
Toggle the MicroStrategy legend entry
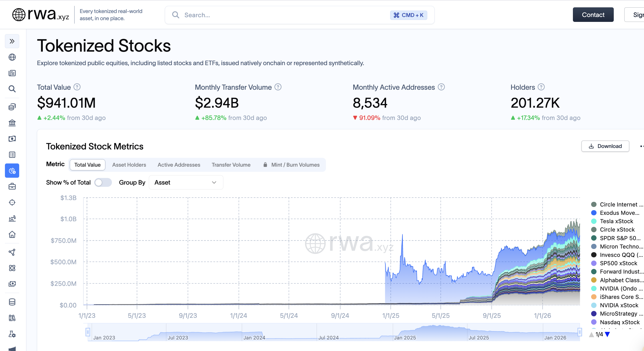tap(617, 314)
